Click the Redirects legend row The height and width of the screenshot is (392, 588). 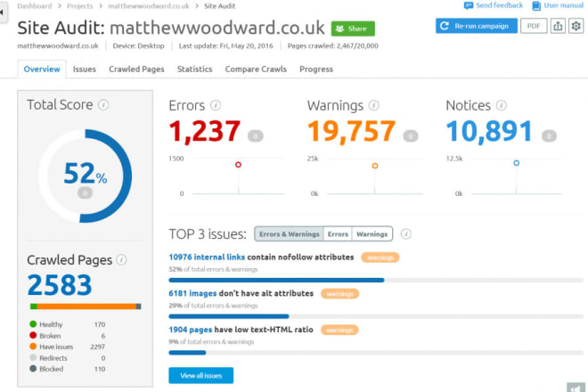click(68, 358)
